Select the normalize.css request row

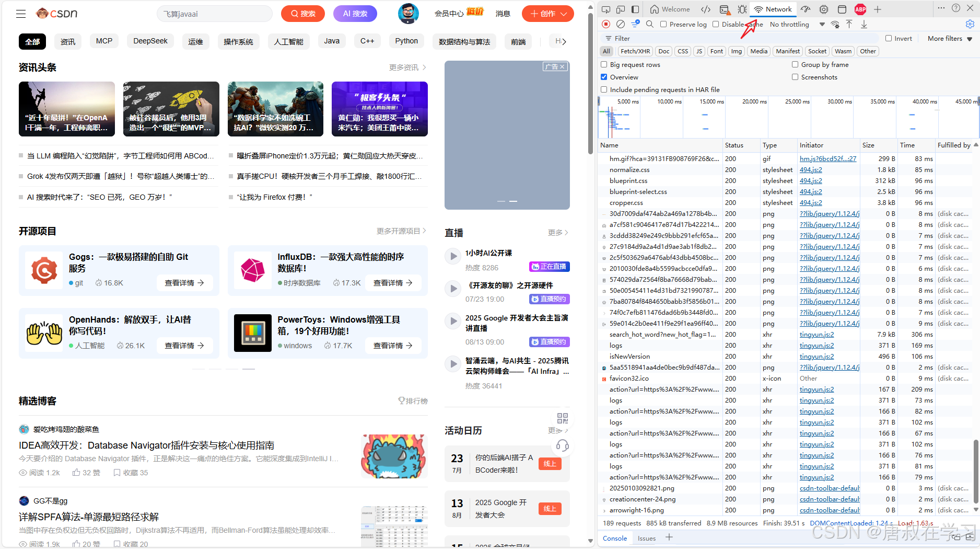tap(786, 169)
